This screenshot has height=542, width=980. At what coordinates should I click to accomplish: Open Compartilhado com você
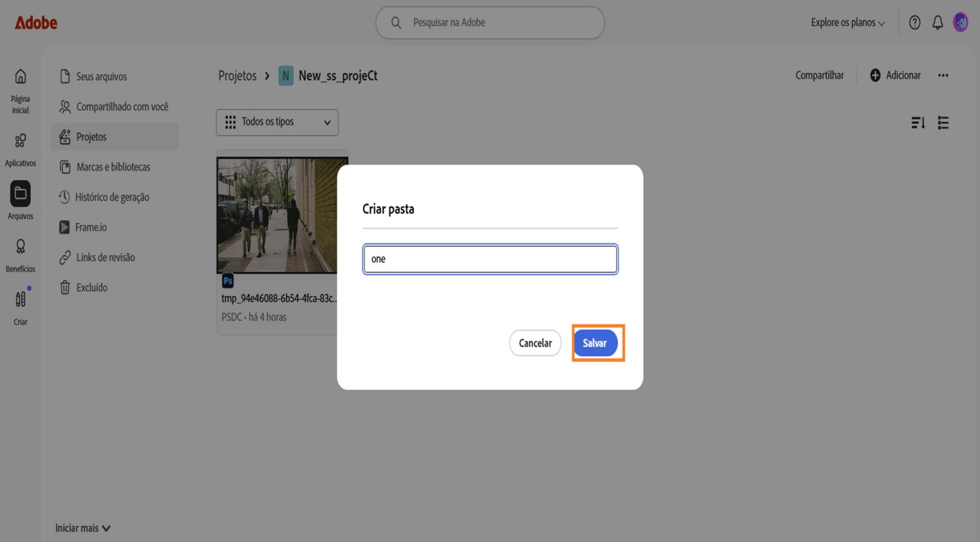pos(113,106)
